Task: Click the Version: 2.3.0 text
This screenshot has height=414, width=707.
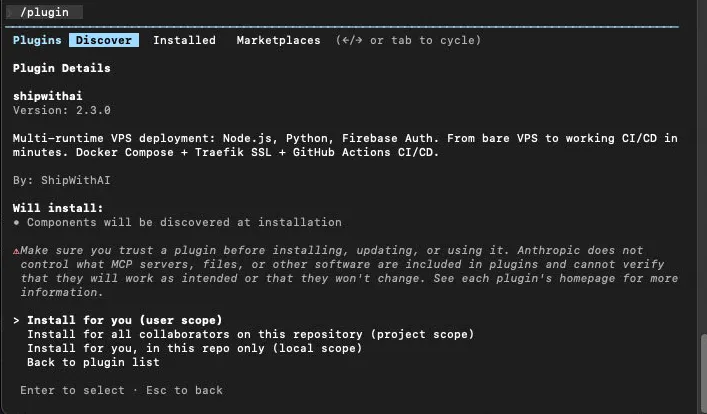Action: coord(62,110)
